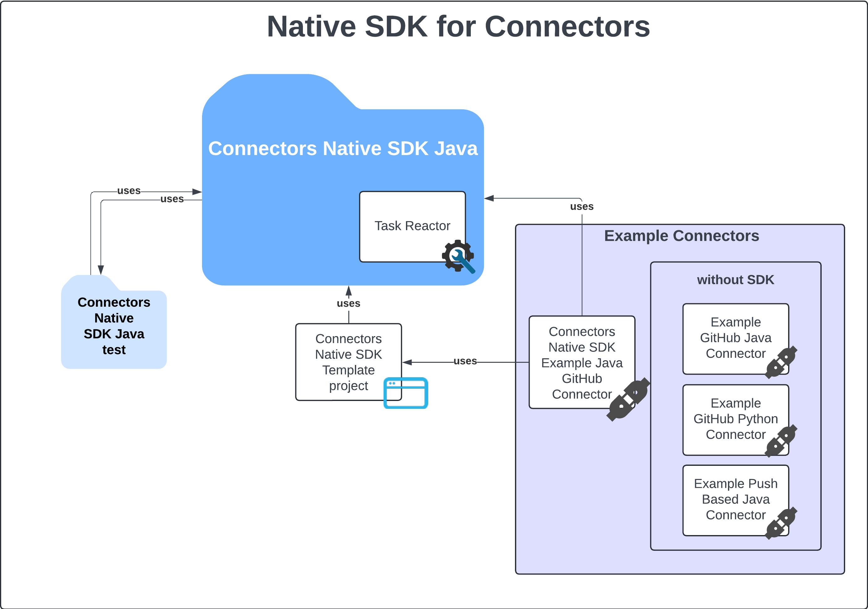The width and height of the screenshot is (868, 609).
Task: Click the gear and wrench icon on Task Reactor
Action: pos(458,256)
